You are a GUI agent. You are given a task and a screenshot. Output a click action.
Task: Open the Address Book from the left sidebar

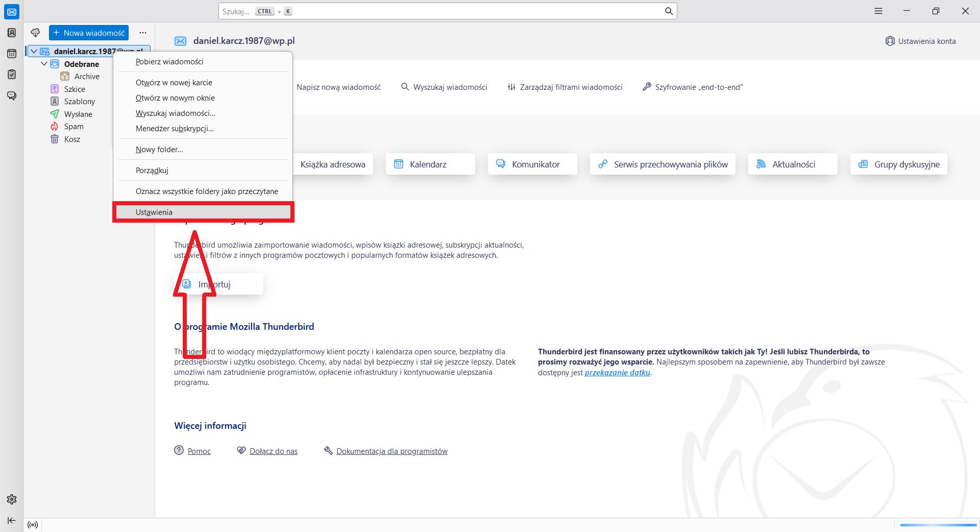click(x=11, y=33)
